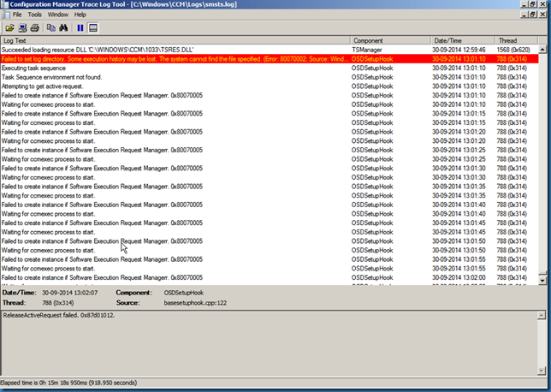Select the red 'Failed to set log directory' row
Image resolution: width=551 pixels, height=392 pixels.
click(x=270, y=59)
